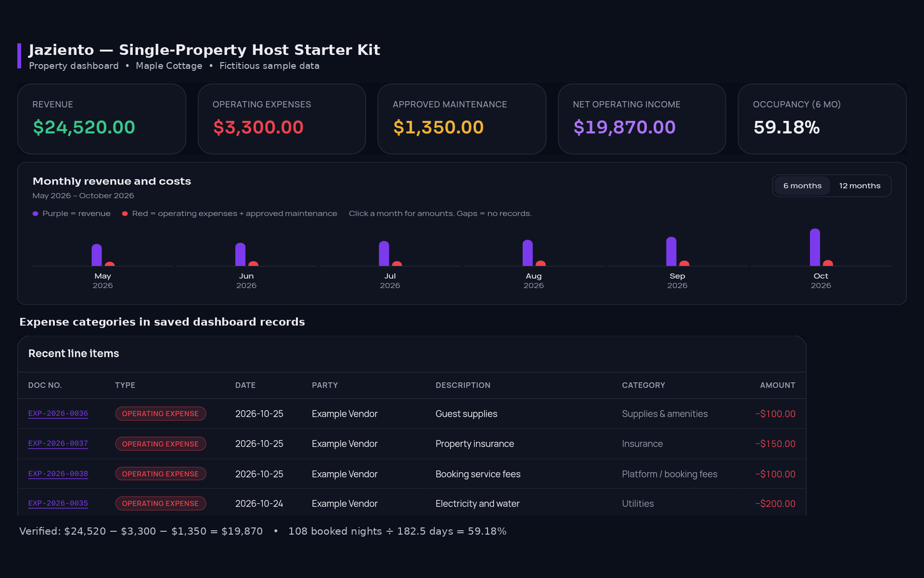Select the Sep 2026 chart month
Screen dimensions: 924x578
(677, 257)
